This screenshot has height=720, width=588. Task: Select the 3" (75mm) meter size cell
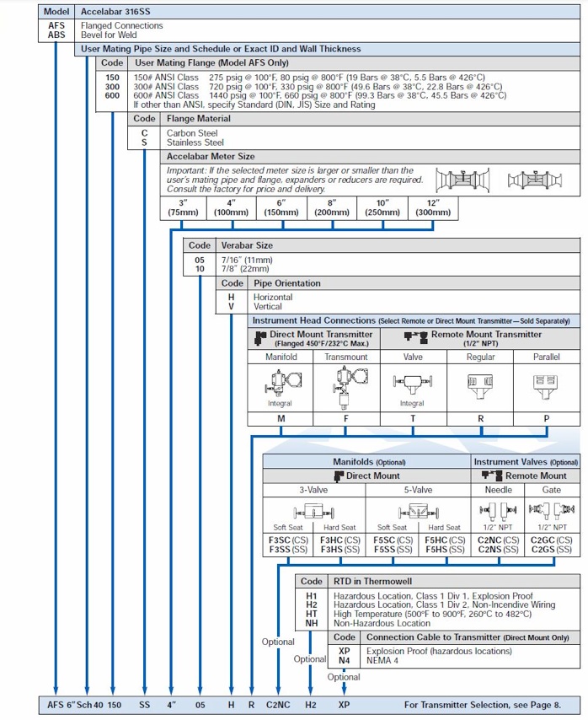coord(183,207)
